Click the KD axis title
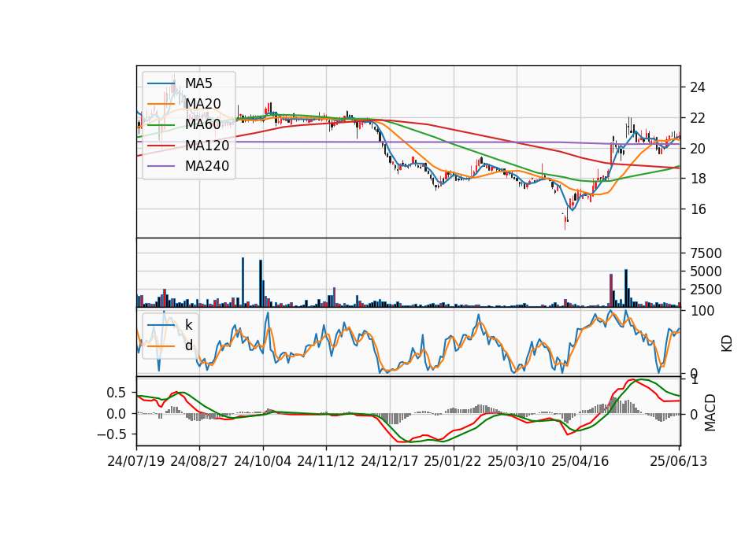Viewport: 756px width, 543px height. (727, 343)
